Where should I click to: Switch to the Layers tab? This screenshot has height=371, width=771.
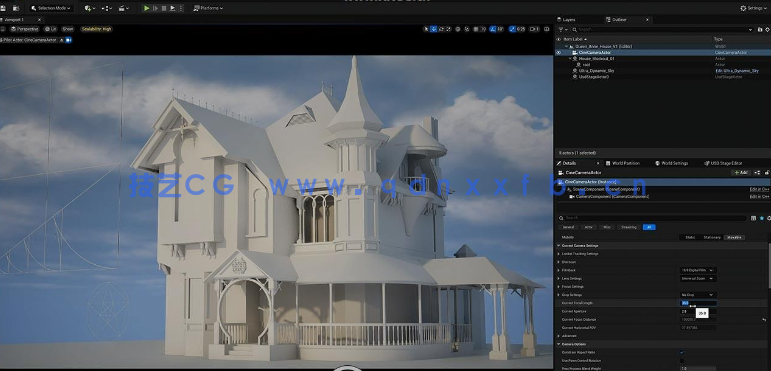566,20
